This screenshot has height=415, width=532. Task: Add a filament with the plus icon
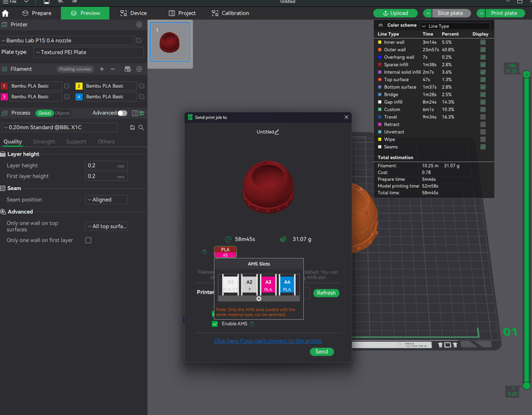pyautogui.click(x=102, y=69)
